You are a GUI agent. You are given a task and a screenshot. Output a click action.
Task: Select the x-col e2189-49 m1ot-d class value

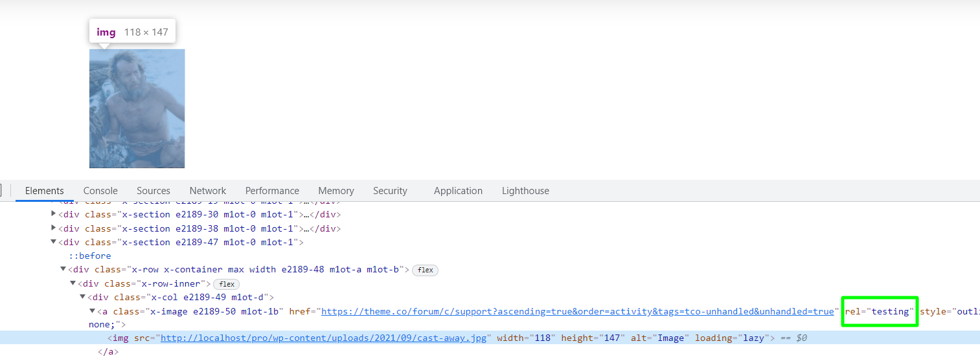coord(210,297)
